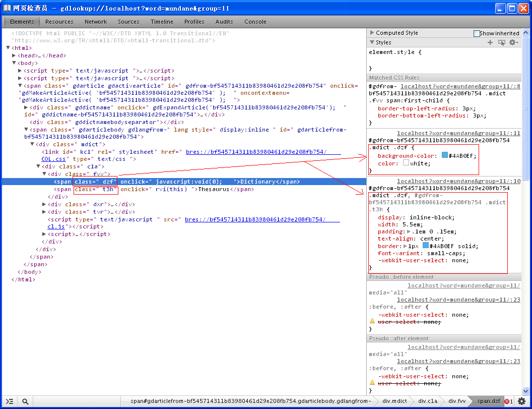
Task: Click the display: inline-block property
Action: coord(416,217)
